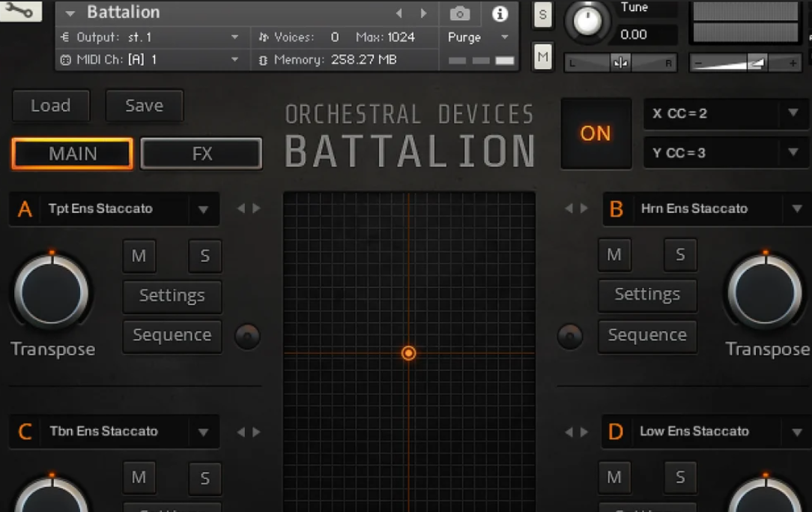Toggle the XY pad ON switch

pos(596,133)
